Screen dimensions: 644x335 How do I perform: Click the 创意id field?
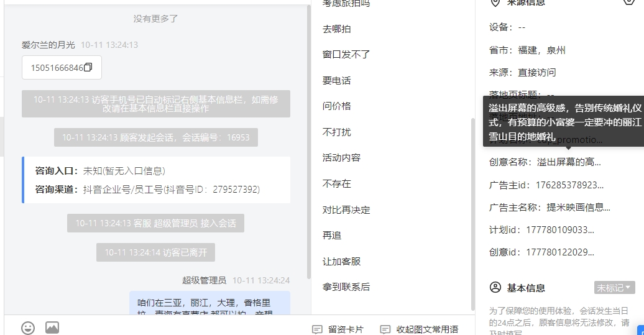click(x=541, y=252)
